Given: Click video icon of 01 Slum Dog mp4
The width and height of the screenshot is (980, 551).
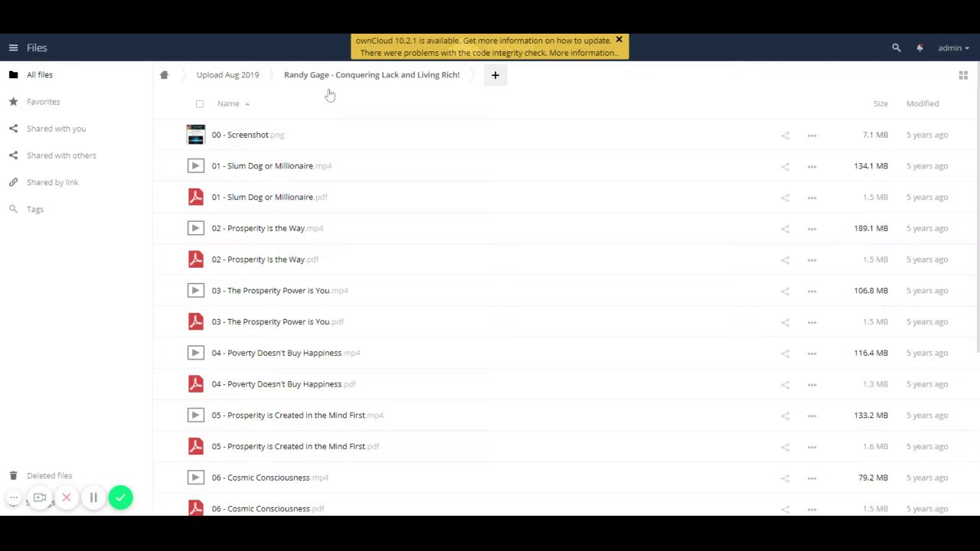Looking at the screenshot, I should tap(196, 166).
